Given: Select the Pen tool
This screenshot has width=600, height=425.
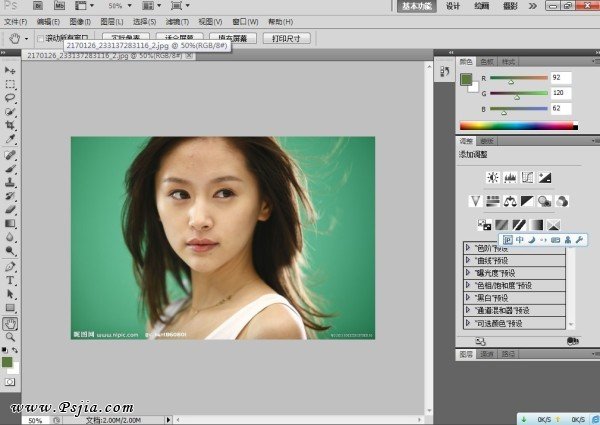Looking at the screenshot, I should point(10,267).
